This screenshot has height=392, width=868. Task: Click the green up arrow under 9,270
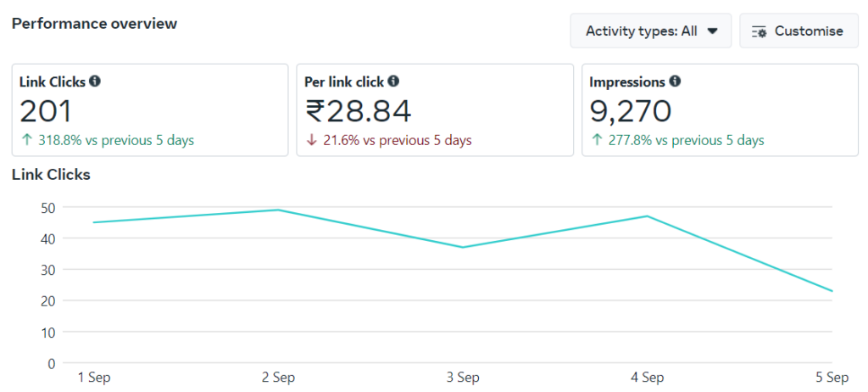tap(597, 140)
